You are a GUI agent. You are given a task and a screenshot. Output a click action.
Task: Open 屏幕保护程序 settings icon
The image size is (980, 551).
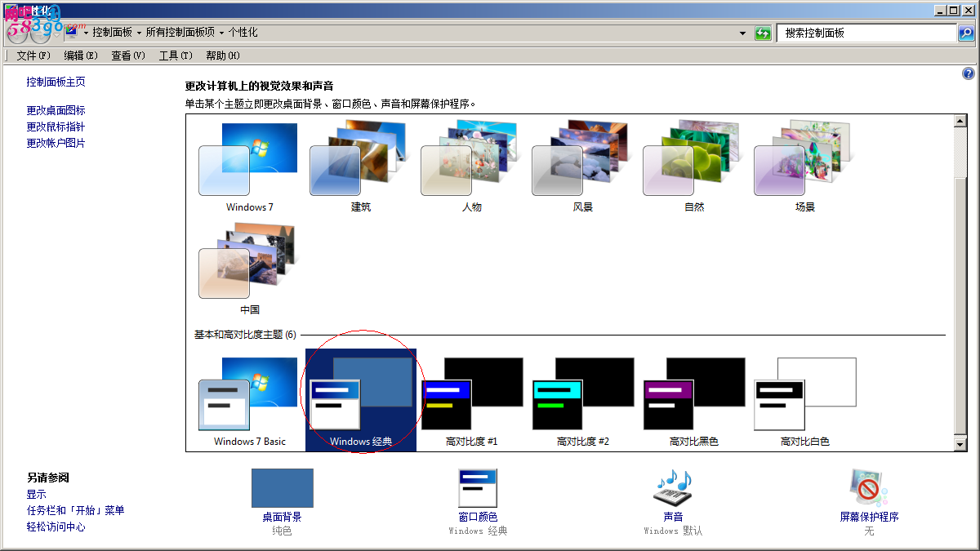pyautogui.click(x=869, y=488)
